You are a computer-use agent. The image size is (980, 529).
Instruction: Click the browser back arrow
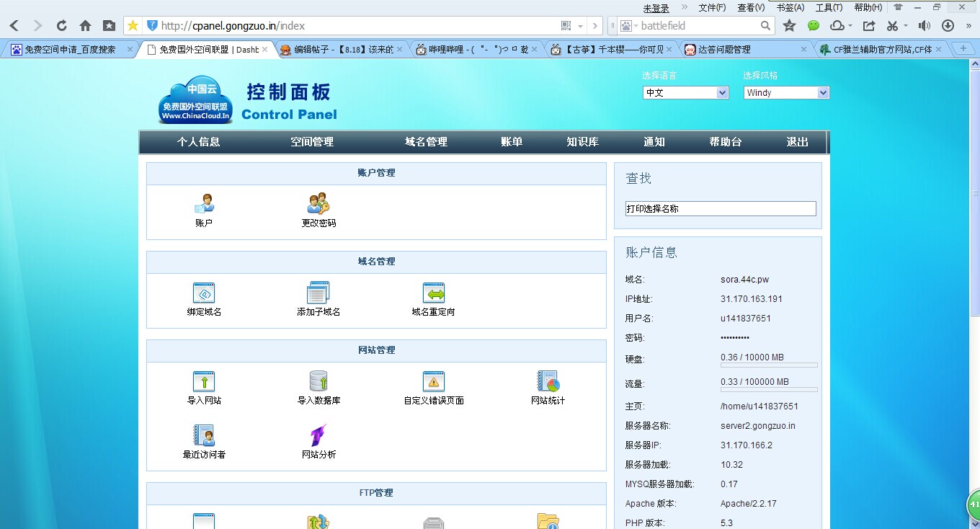(x=14, y=26)
